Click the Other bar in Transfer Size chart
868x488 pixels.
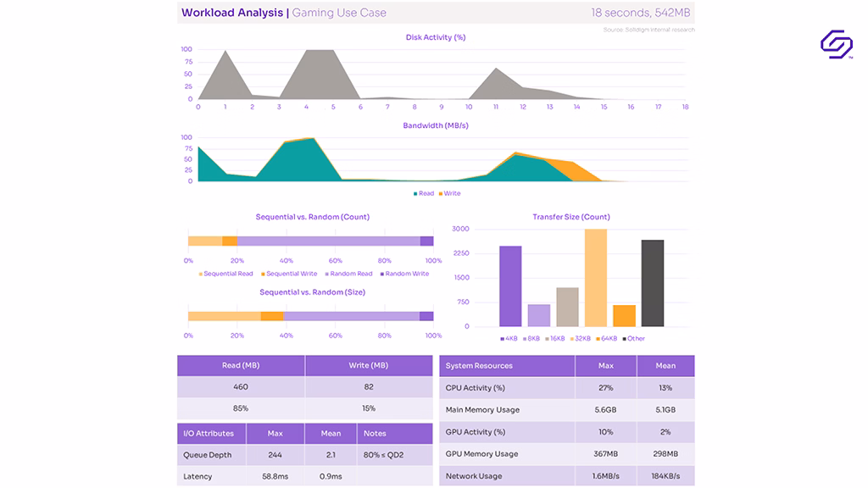point(653,283)
